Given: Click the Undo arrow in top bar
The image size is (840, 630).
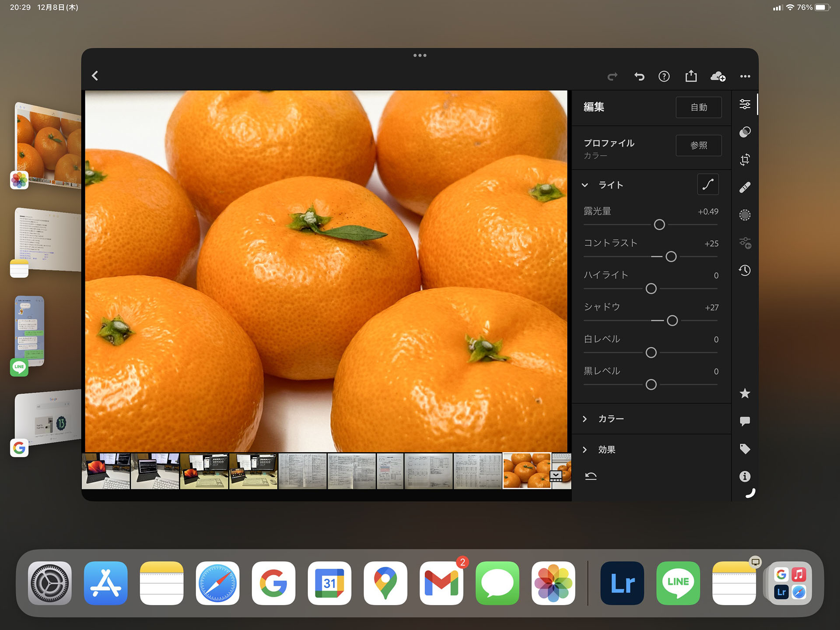Looking at the screenshot, I should point(639,77).
